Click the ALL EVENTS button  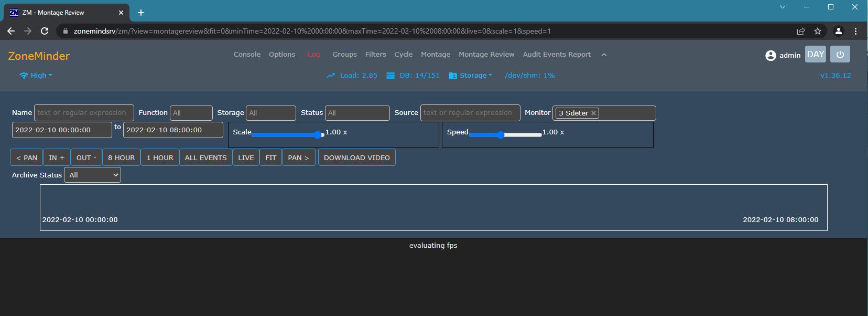pyautogui.click(x=206, y=157)
